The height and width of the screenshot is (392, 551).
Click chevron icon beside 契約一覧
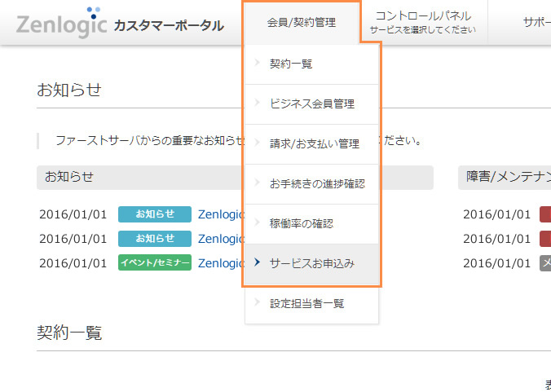(x=258, y=64)
